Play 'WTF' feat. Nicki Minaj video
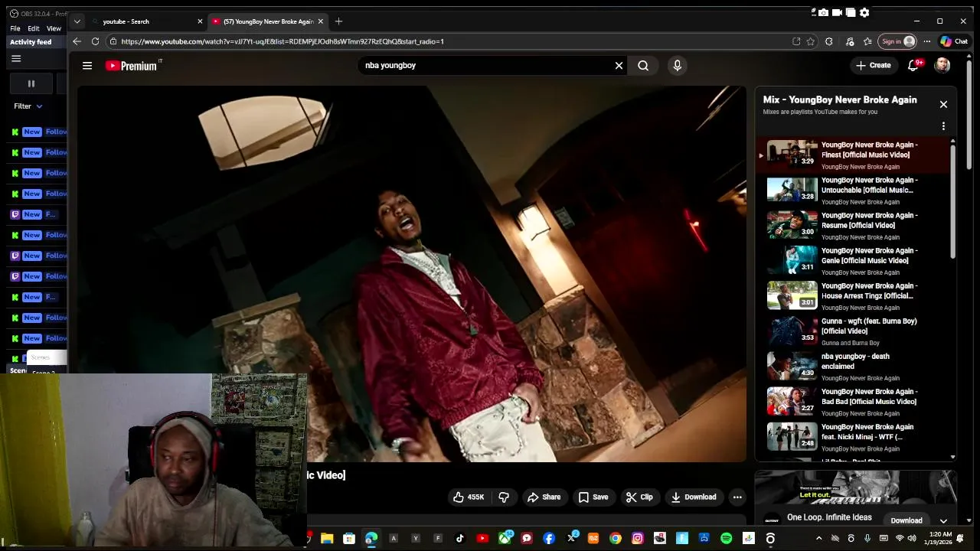The image size is (980, 551). pyautogui.click(x=854, y=436)
